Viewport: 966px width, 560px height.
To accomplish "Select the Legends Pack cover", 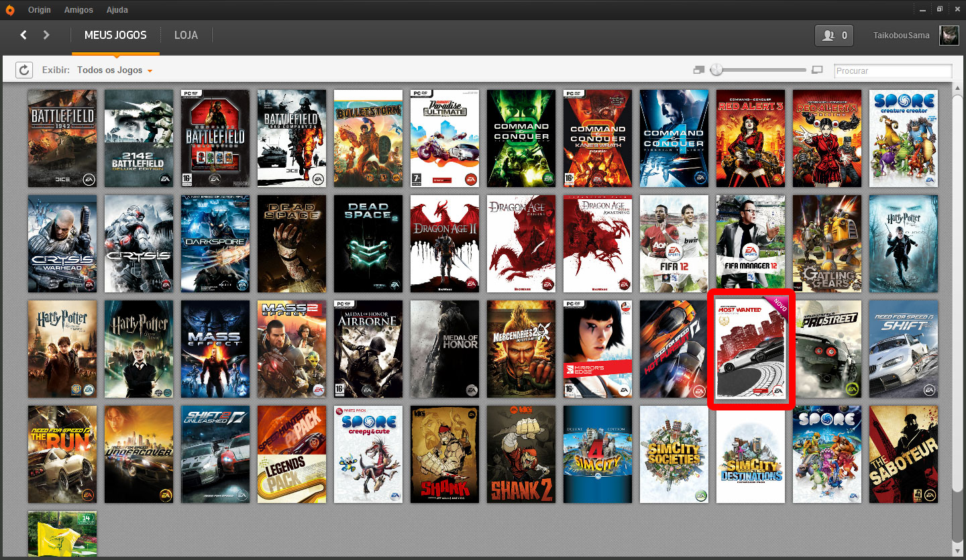I will coord(292,454).
